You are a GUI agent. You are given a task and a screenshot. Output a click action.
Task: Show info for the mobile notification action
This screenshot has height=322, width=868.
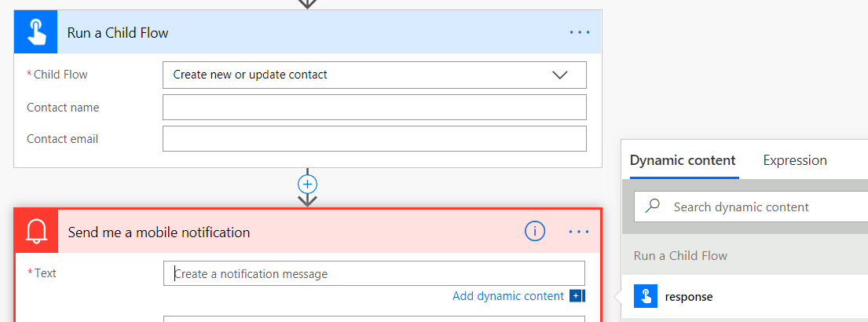tap(535, 231)
